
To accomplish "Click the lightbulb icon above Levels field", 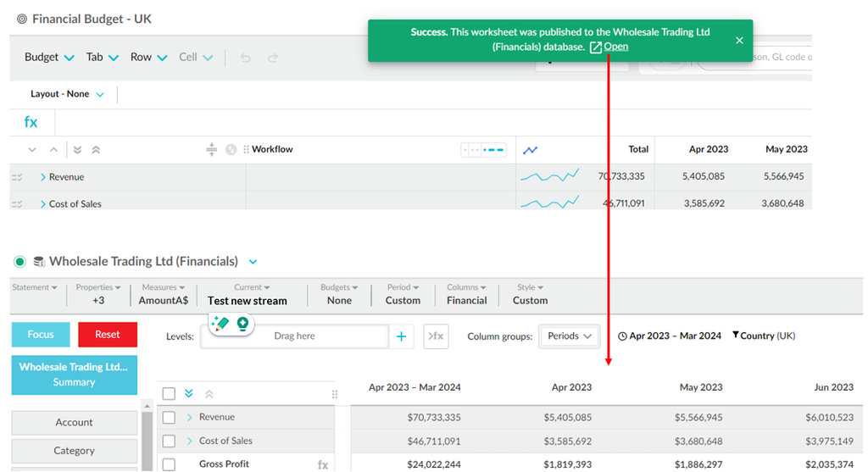I will coord(242,323).
